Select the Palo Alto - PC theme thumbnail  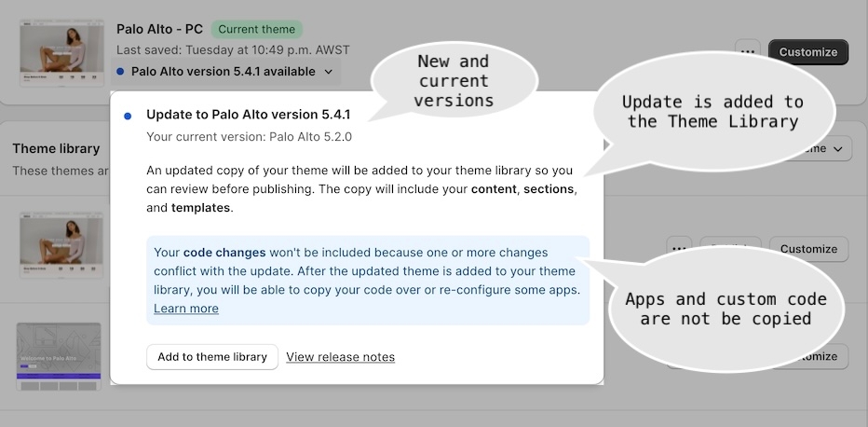click(x=61, y=53)
